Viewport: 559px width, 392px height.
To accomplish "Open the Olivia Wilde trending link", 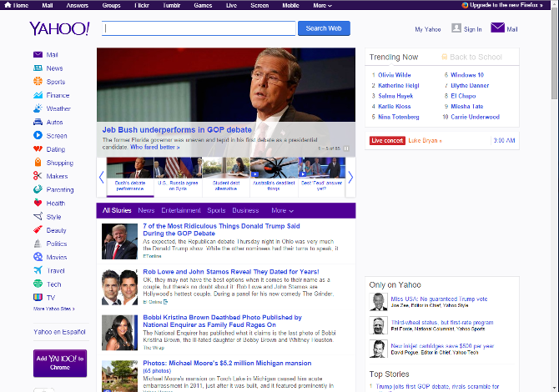I will point(395,75).
